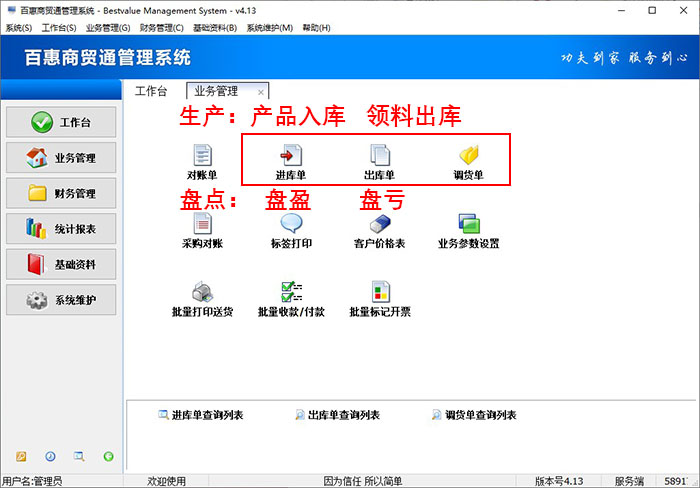Image resolution: width=700 pixels, height=488 pixels.
Task: Switch to the 工作台 tab
Action: [151, 91]
